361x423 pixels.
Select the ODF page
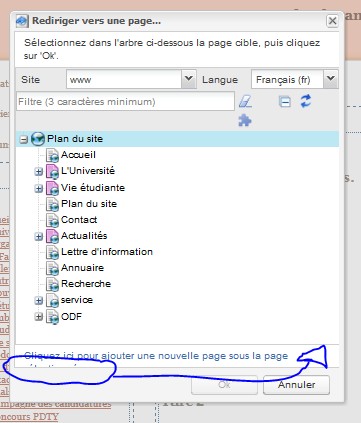tap(71, 316)
